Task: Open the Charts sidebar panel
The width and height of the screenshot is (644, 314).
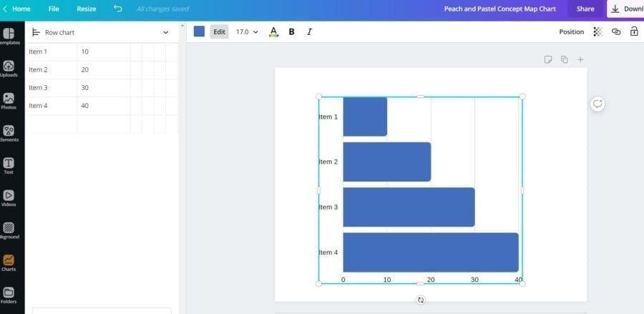Action: click(9, 263)
